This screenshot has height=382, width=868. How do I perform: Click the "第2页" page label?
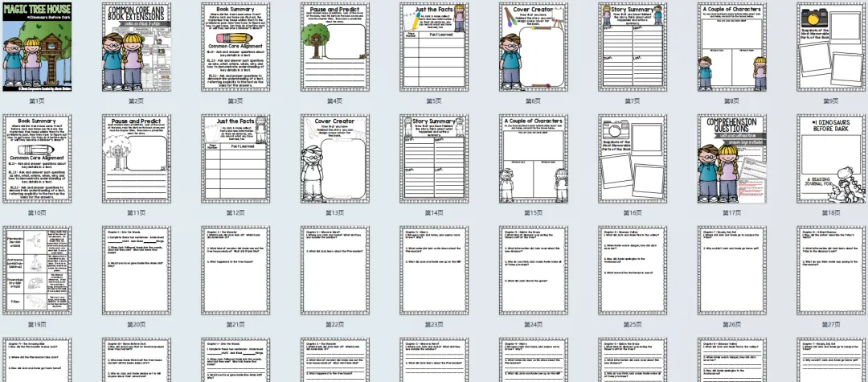point(136,101)
